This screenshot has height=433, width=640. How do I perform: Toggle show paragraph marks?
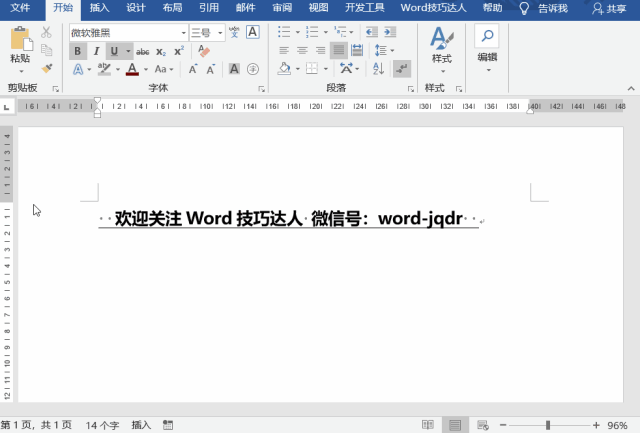coord(402,69)
